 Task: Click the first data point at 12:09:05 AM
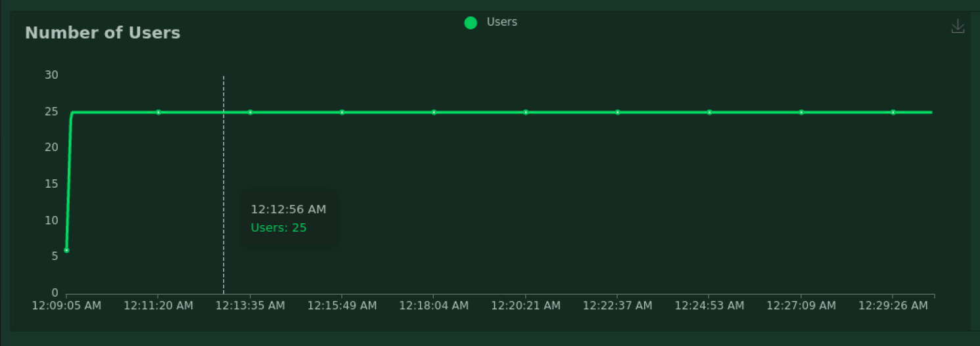pos(66,250)
